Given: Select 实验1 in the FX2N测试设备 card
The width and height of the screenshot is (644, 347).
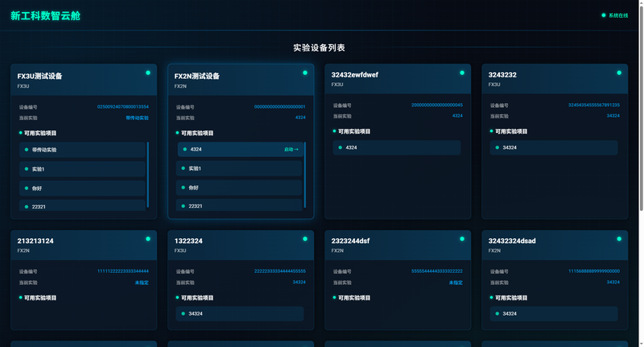Looking at the screenshot, I should click(x=239, y=168).
